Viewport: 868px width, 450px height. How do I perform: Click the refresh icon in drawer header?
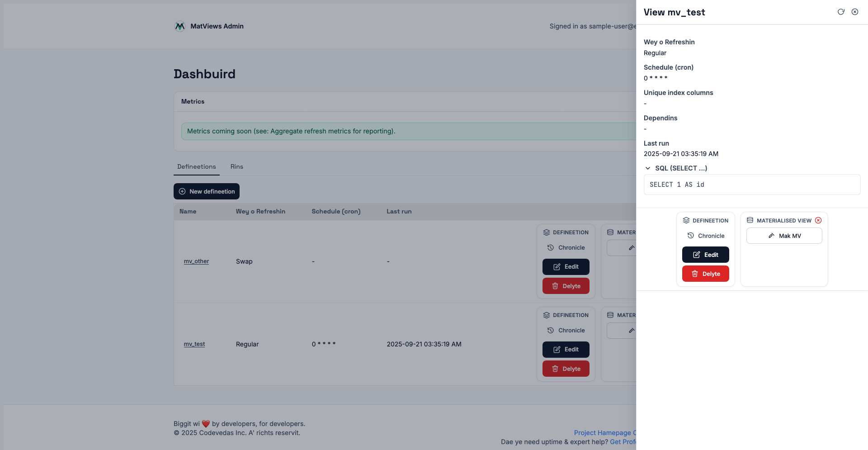841,12
